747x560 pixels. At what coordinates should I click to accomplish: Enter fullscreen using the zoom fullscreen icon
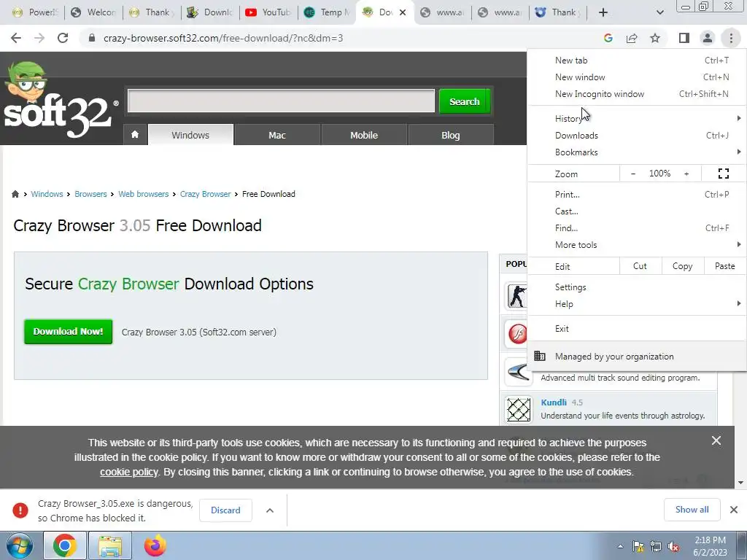pos(723,174)
